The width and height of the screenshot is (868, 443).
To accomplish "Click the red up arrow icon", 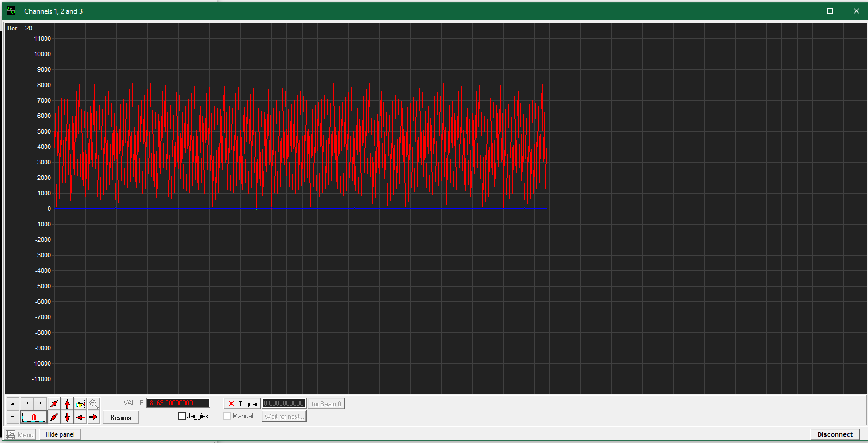I will [x=68, y=403].
